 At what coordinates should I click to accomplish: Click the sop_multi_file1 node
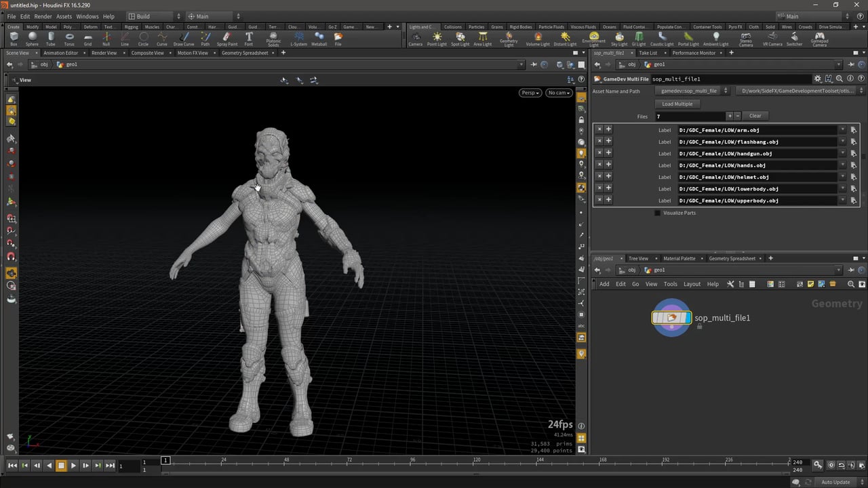(671, 318)
